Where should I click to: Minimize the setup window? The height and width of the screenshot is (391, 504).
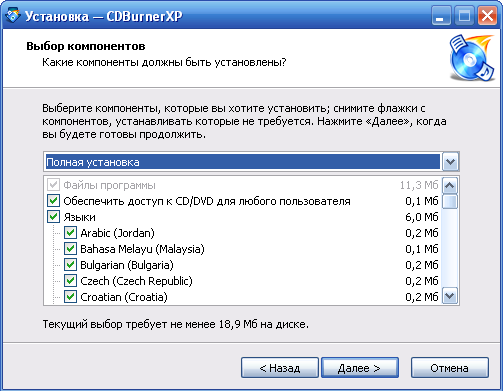[441, 16]
